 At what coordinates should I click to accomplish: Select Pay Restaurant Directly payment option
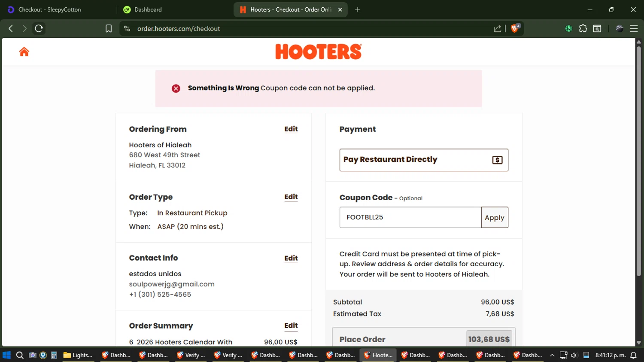(424, 160)
